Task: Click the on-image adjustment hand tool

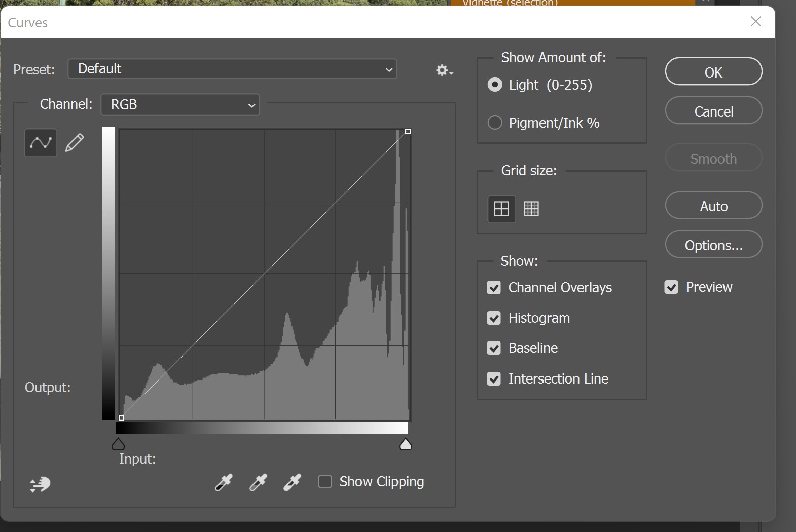Action: 40,484
